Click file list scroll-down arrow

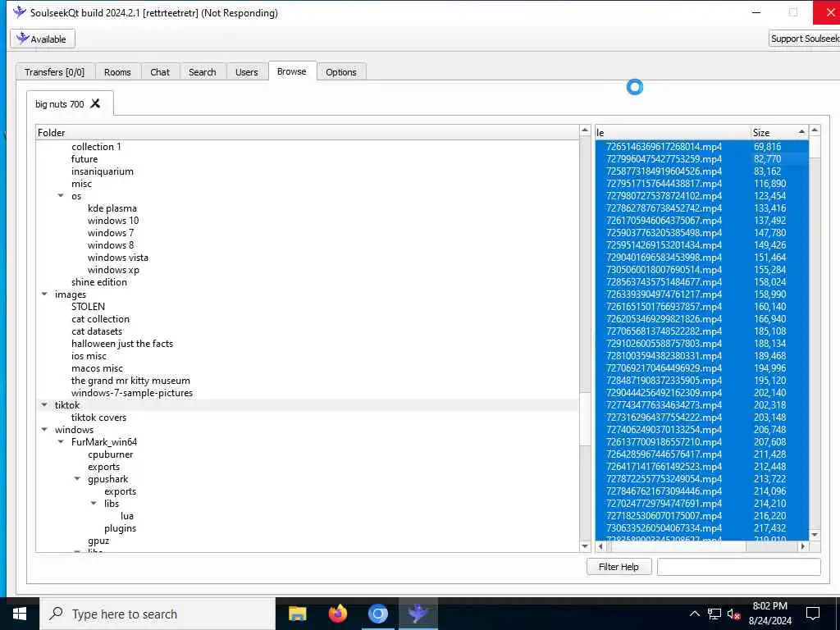[x=815, y=535]
